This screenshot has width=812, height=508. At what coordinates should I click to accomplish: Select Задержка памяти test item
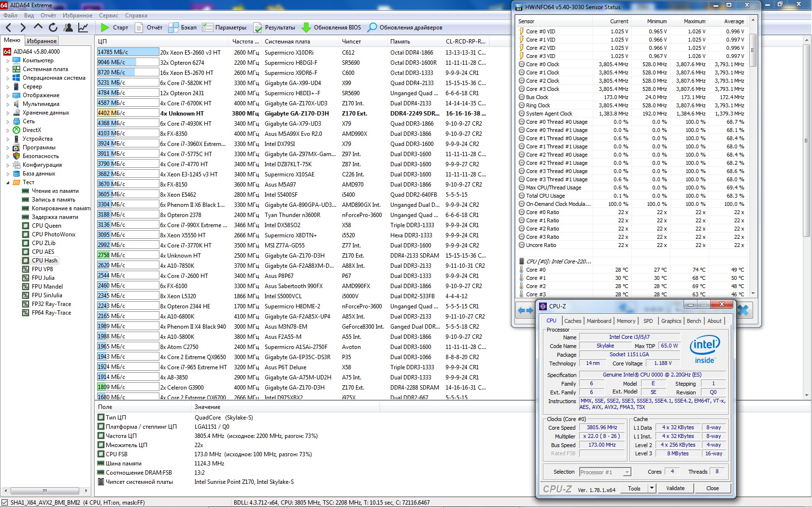pyautogui.click(x=55, y=217)
